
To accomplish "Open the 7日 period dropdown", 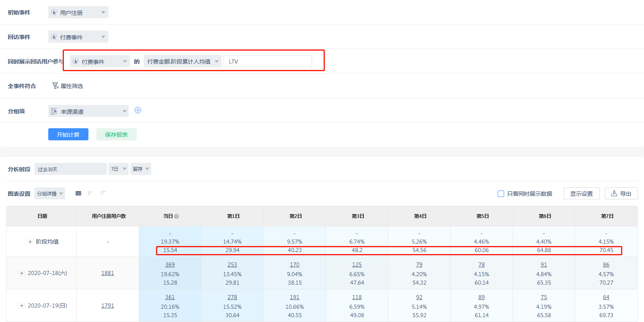I will pos(118,169).
